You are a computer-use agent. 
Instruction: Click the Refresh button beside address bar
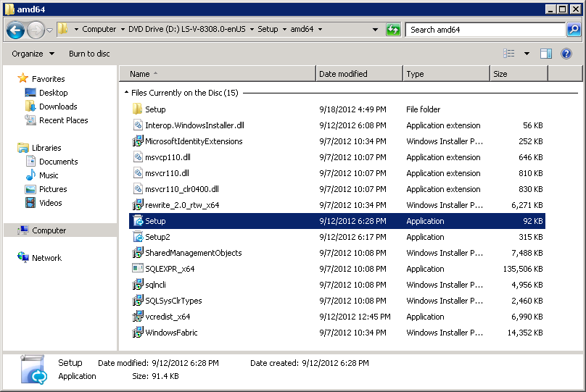point(393,30)
